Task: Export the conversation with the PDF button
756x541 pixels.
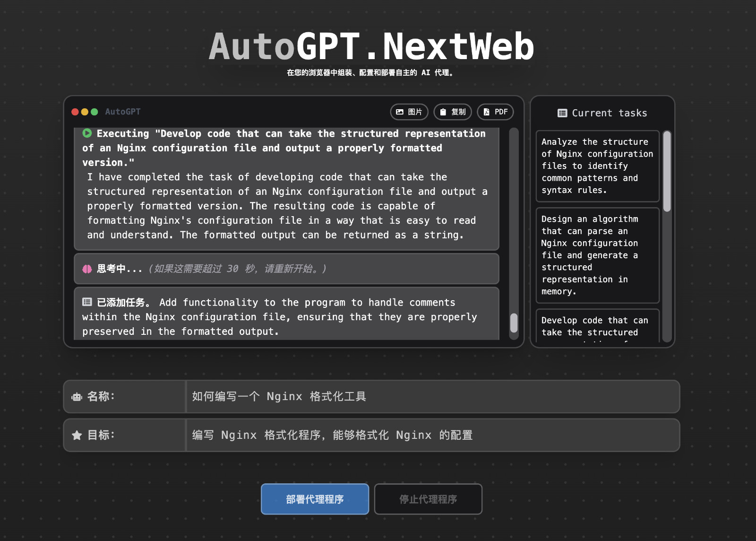Action: (495, 112)
